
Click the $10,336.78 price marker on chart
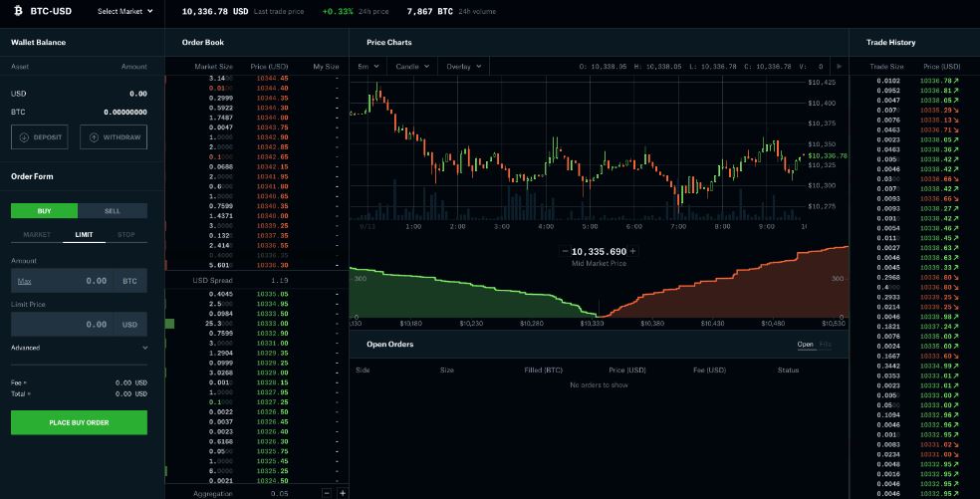(828, 155)
